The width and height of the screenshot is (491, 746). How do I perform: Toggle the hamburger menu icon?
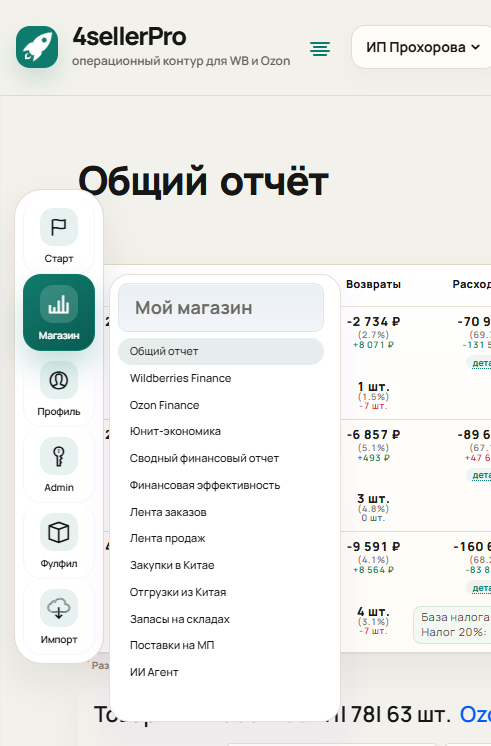pos(320,49)
